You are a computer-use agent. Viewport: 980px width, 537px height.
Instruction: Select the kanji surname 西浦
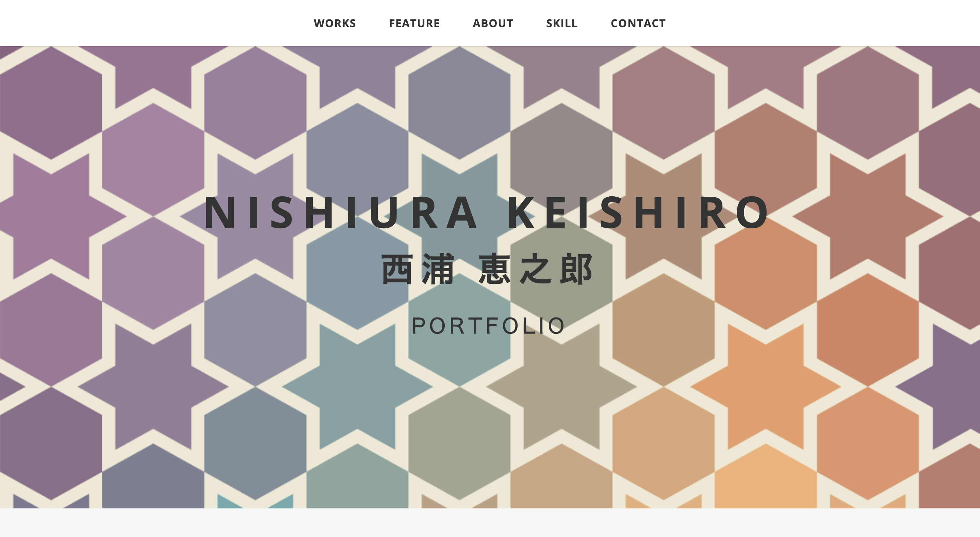tap(418, 269)
